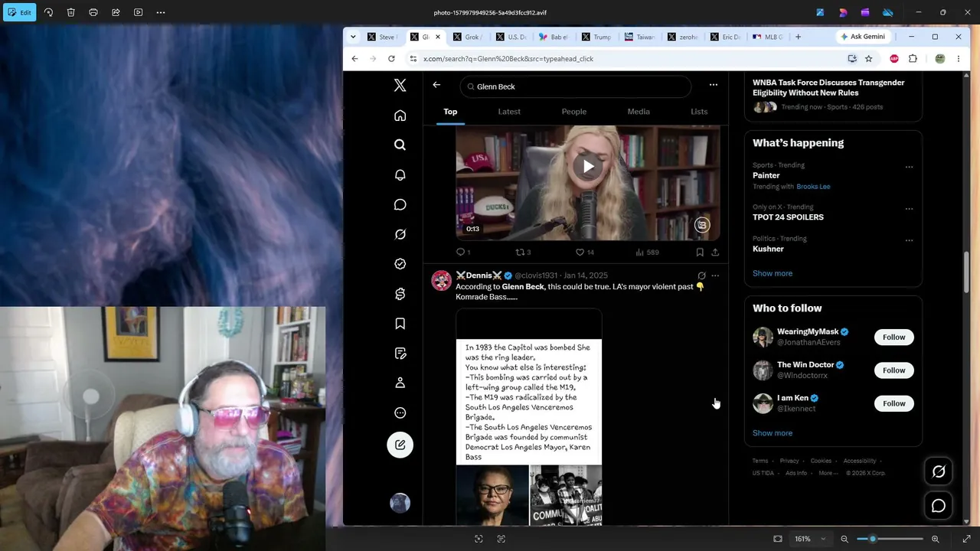Open the Chrome three-dot menu
980x551 pixels.
click(x=958, y=59)
